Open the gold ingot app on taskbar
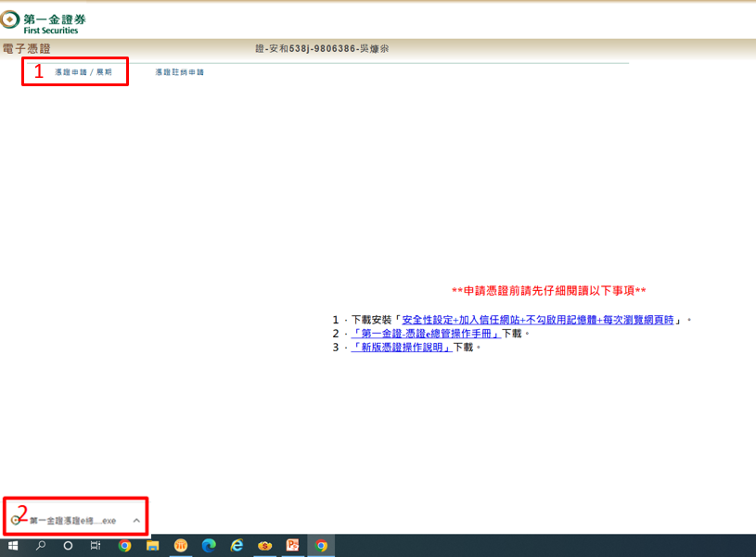The width and height of the screenshot is (756, 557). click(264, 546)
